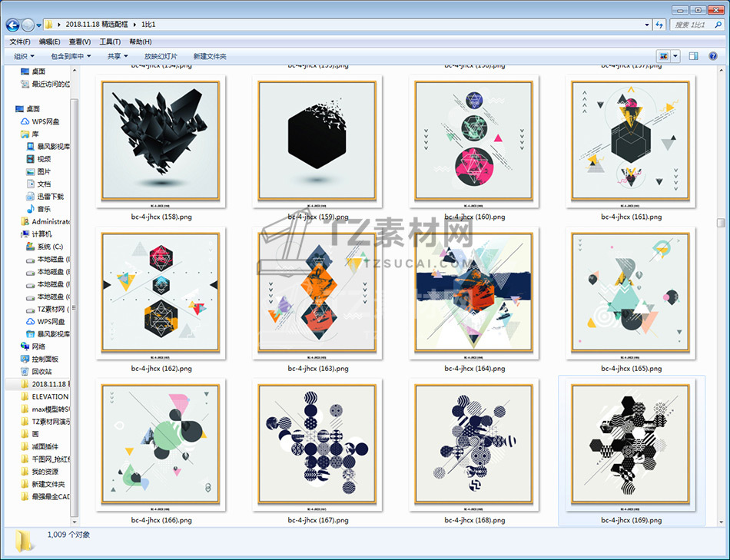Screen dimensions: 730x560
Task: Open recent locations dropdown beside Forward arrow
Action: [38, 25]
